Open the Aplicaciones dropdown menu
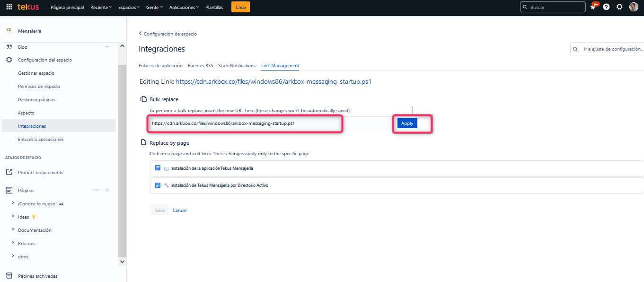 (x=184, y=8)
